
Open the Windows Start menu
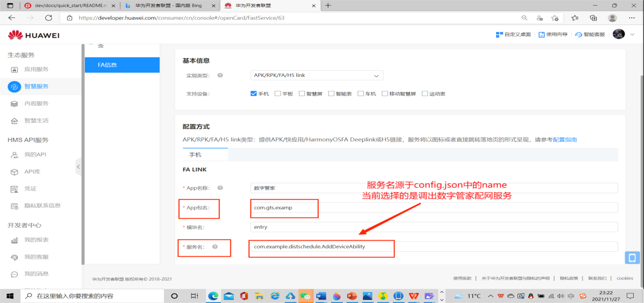[x=10, y=296]
